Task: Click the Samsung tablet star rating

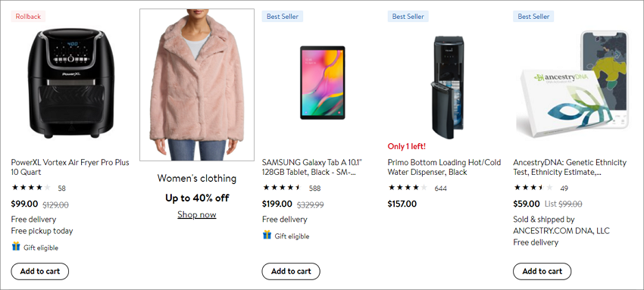Action: pos(283,188)
